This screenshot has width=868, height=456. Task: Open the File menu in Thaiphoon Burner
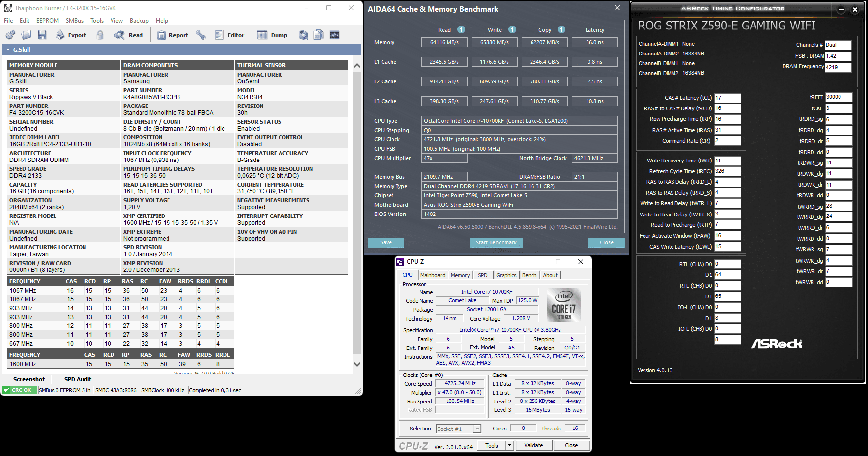point(8,21)
